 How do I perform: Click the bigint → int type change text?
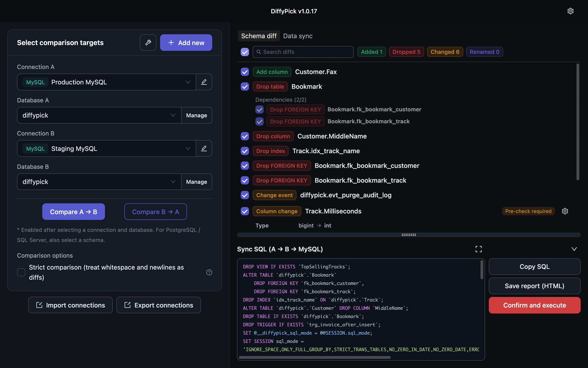click(315, 225)
